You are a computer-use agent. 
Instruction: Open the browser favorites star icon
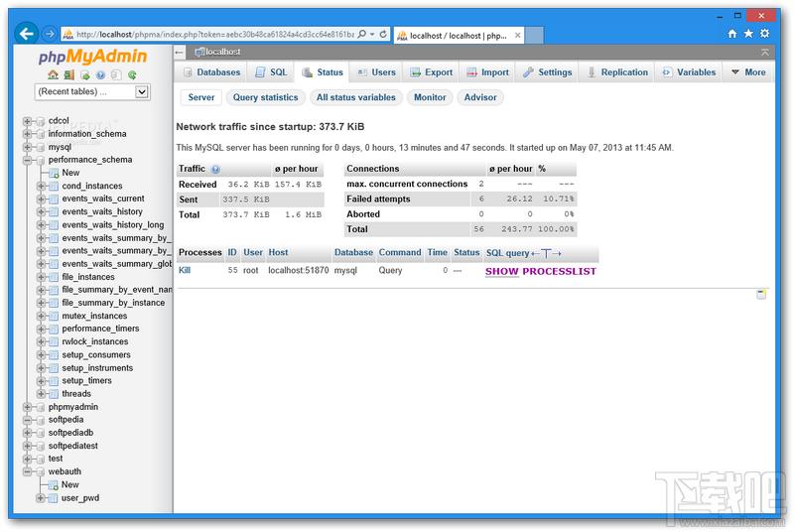748,34
